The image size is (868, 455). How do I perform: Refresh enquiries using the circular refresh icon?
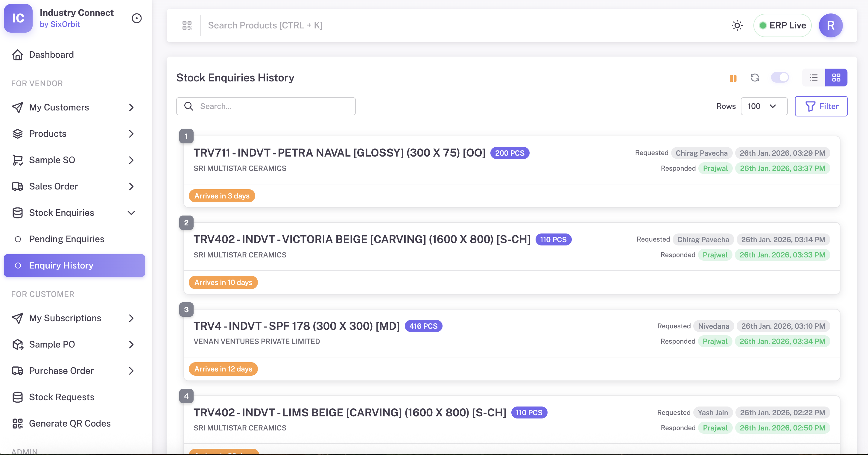pyautogui.click(x=755, y=78)
